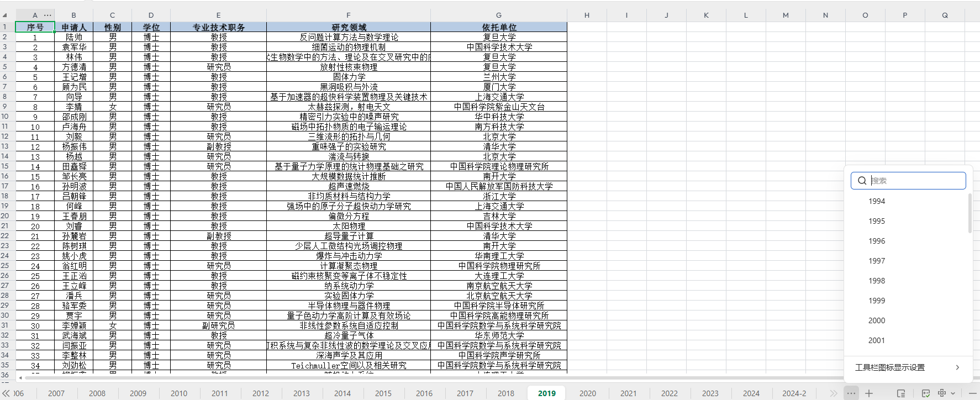Click the cell containing 中国科学院紫金山天文台
980x400 pixels.
click(499, 107)
